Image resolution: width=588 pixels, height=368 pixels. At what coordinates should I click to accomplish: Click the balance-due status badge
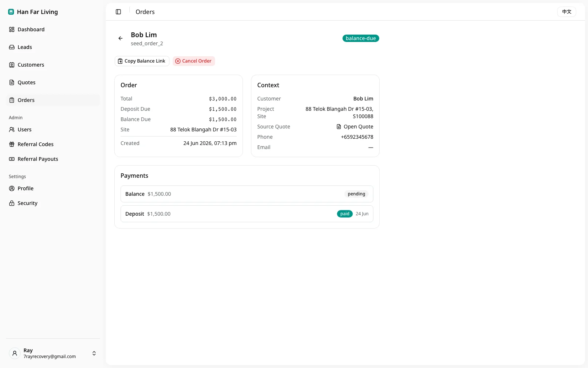pos(361,38)
